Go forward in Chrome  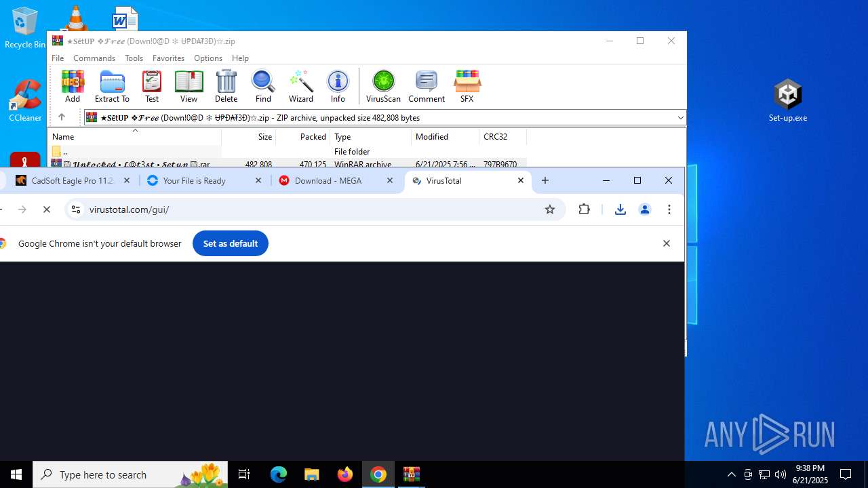(22, 209)
